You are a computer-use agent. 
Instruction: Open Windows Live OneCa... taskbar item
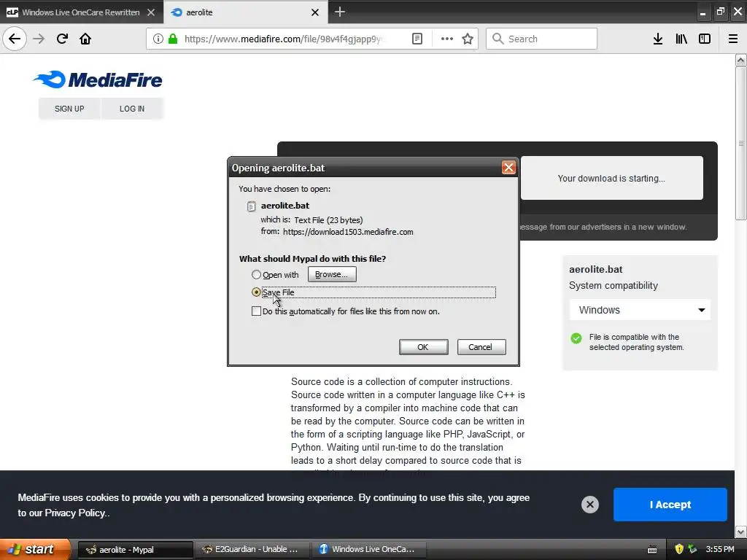[369, 550]
